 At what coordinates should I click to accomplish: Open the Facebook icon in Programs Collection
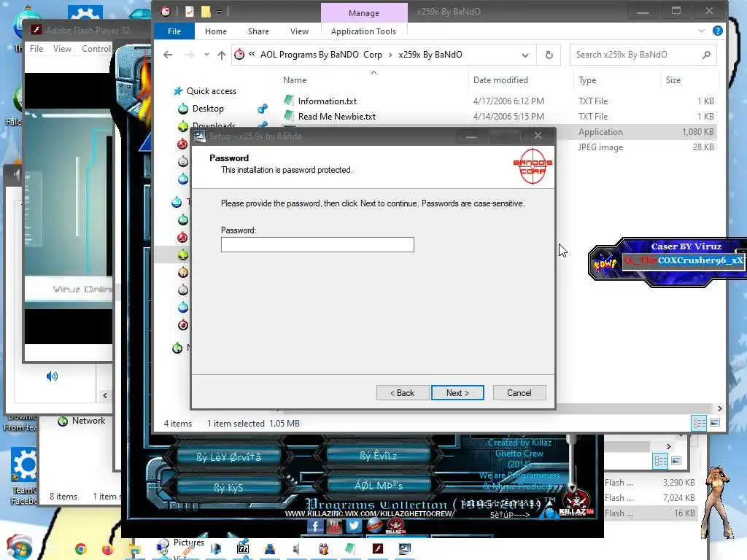[315, 526]
